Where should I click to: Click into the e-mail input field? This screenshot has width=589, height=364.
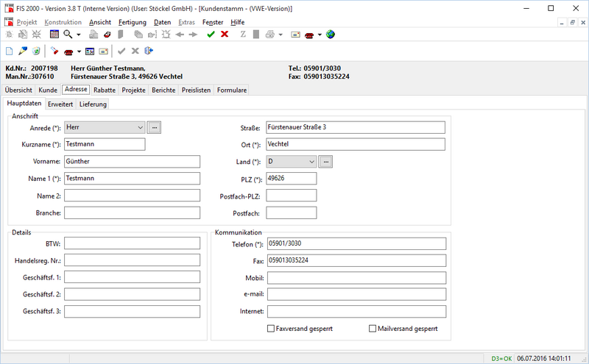click(356, 294)
